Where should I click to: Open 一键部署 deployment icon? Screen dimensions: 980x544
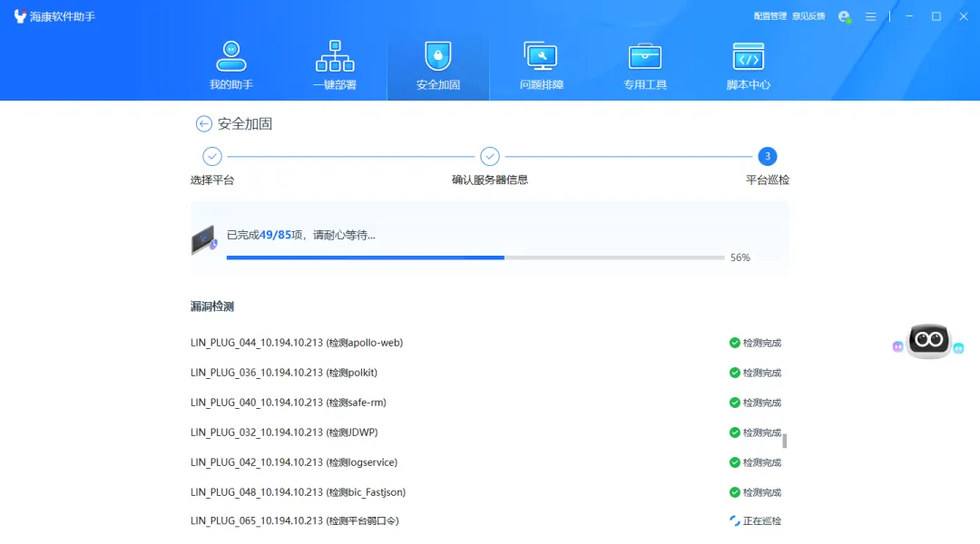click(334, 56)
